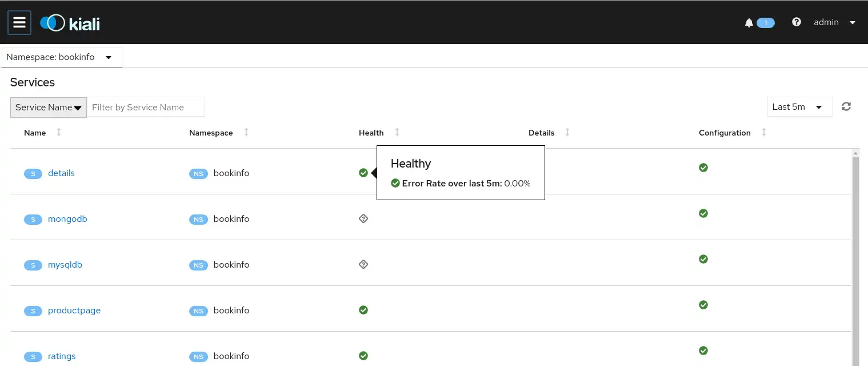Image resolution: width=868 pixels, height=366 pixels.
Task: Click the refresh icon beside Last 5m
Action: coord(846,106)
